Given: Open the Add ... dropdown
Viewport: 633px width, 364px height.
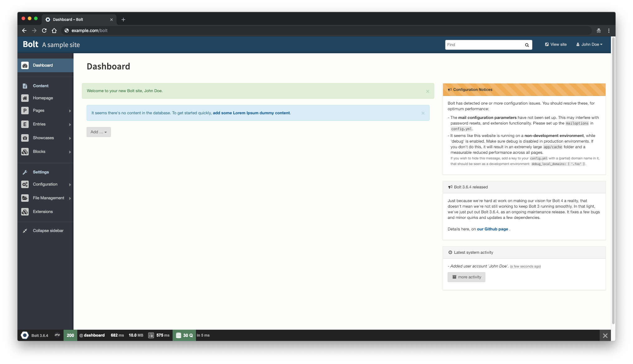Looking at the screenshot, I should (x=98, y=132).
